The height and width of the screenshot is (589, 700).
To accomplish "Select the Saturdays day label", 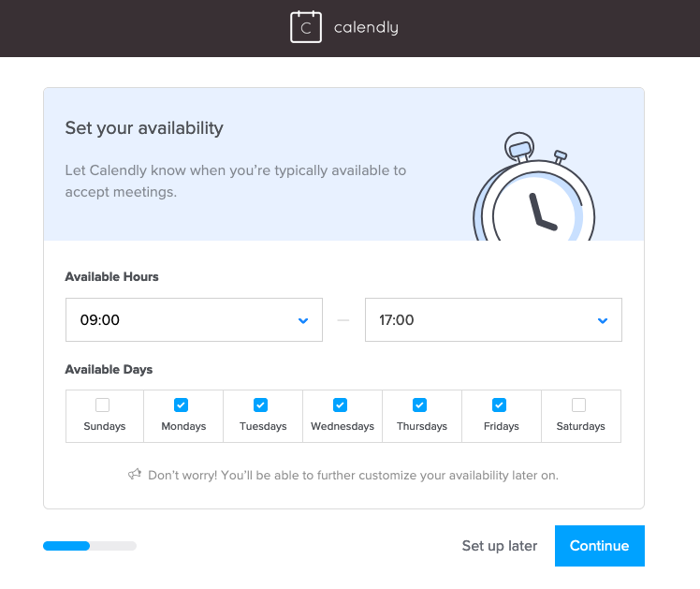I will [581, 426].
